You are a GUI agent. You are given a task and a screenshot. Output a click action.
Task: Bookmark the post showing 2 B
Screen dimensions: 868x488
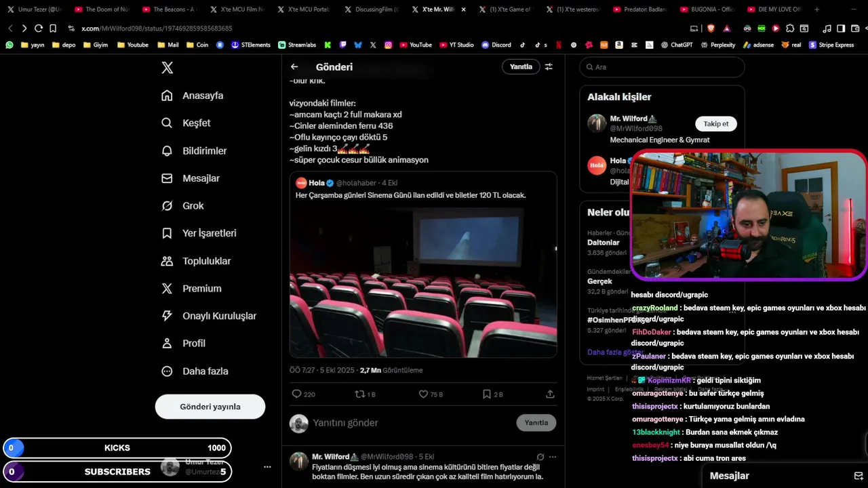[x=487, y=394]
